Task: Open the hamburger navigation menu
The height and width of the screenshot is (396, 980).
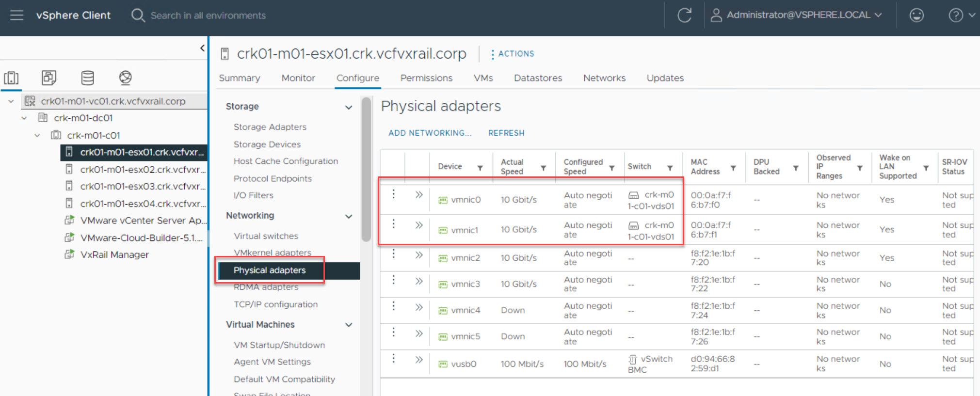Action: click(x=16, y=16)
